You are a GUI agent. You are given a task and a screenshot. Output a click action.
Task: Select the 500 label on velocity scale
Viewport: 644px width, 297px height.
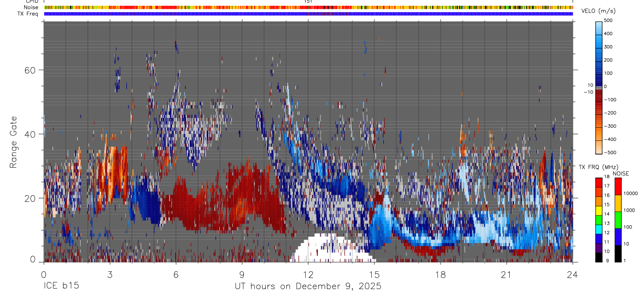tap(609, 20)
